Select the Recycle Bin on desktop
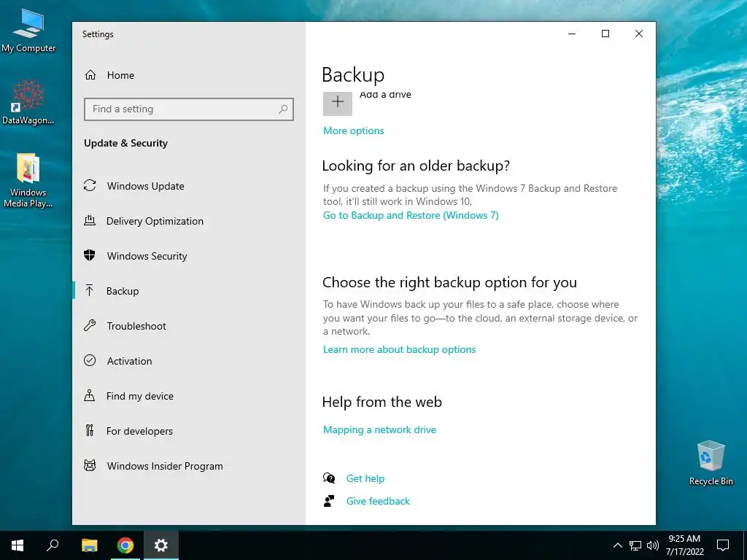The height and width of the screenshot is (560, 747). tap(711, 463)
